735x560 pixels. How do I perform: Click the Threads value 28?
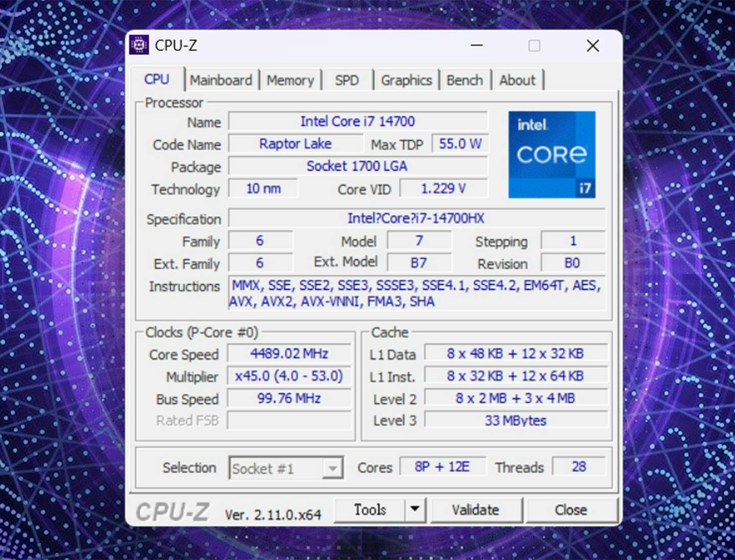pos(579,467)
